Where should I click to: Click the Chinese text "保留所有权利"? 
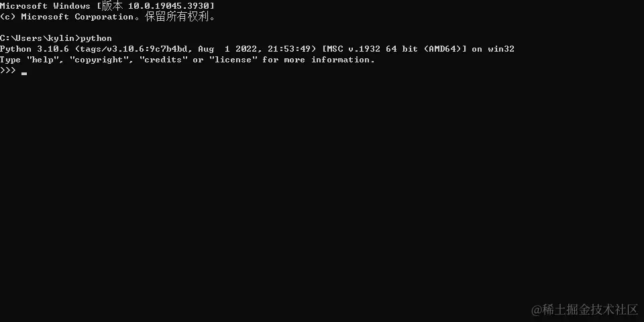[x=177, y=17]
